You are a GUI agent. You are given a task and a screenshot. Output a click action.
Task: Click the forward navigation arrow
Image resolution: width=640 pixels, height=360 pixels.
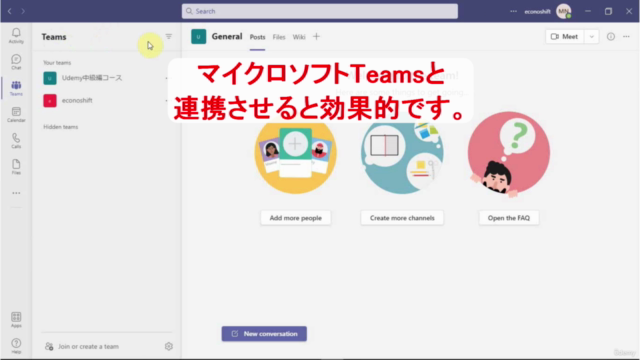pos(23,11)
